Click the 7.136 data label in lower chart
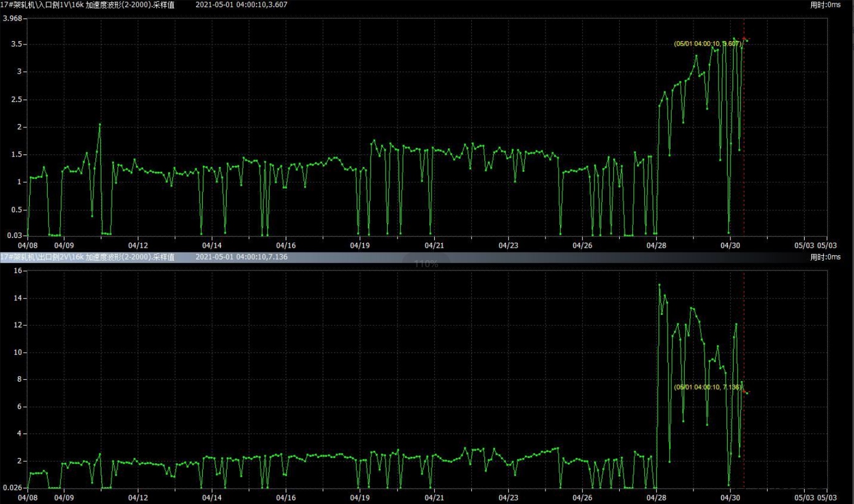The height and width of the screenshot is (504, 854). tap(707, 387)
